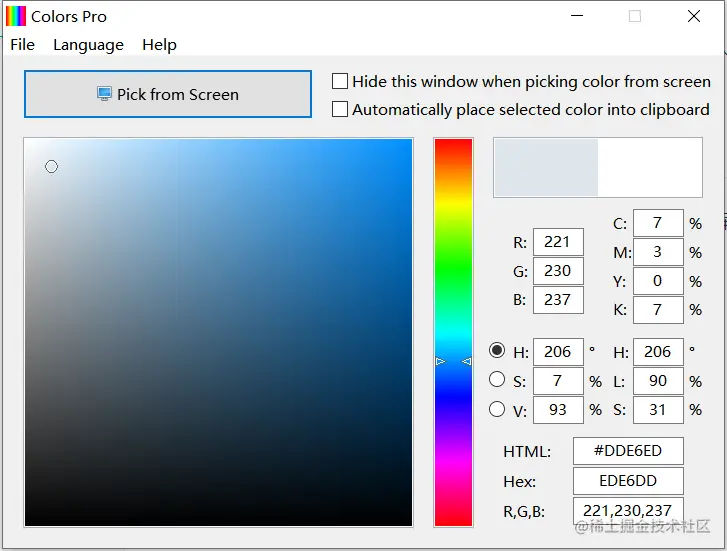Viewport: 727px width, 551px height.
Task: Click the HSV S field showing 7
Action: 558,381
